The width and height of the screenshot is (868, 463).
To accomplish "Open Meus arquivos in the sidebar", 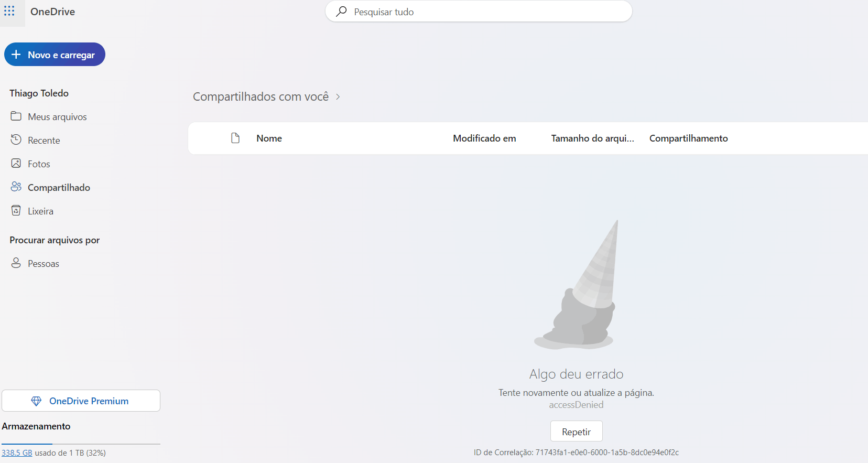I will coord(57,116).
